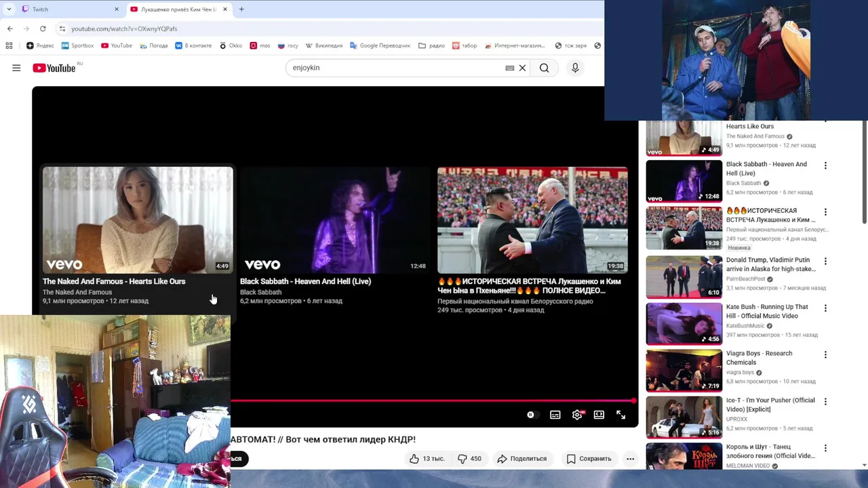This screenshot has width=868, height=488.
Task: Open Погода bookmark
Action: [x=153, y=45]
